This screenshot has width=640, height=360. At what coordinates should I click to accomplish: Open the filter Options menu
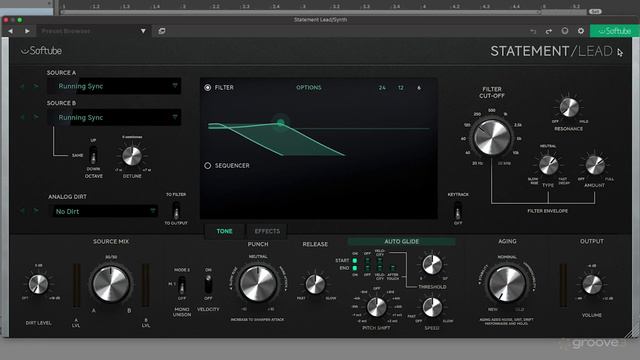click(309, 87)
